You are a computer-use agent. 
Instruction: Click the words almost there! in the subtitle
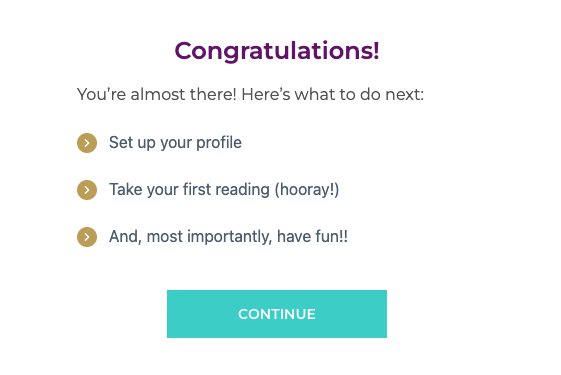coord(183,94)
